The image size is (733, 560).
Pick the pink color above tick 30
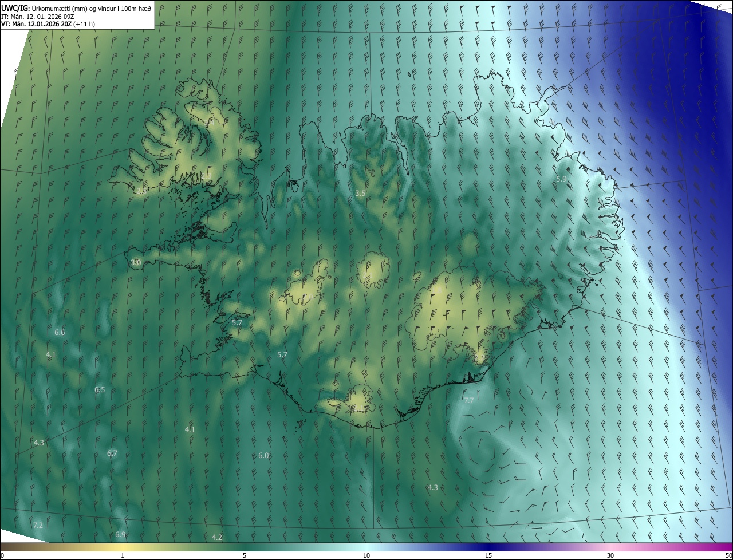[610, 547]
